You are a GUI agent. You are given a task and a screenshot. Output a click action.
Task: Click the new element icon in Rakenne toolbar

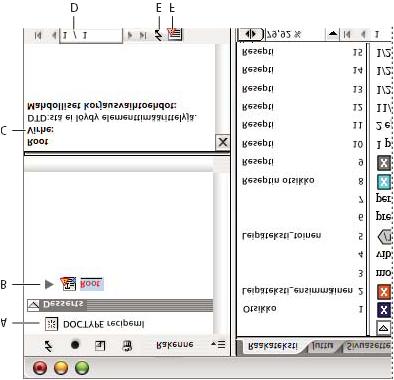pyautogui.click(x=100, y=345)
